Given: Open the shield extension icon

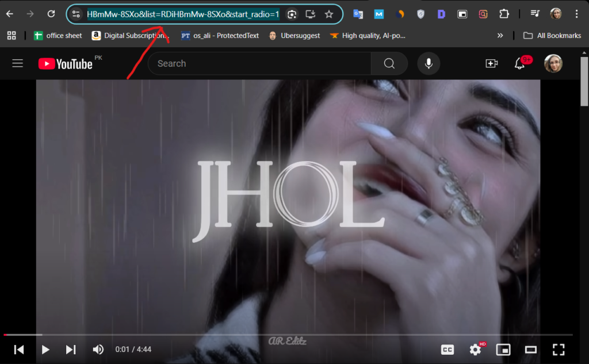Looking at the screenshot, I should (x=420, y=14).
